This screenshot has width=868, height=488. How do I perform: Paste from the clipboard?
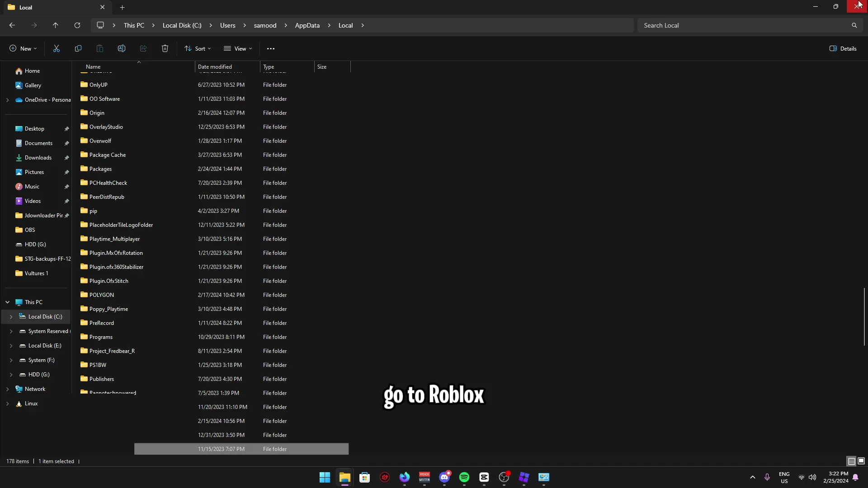point(99,48)
